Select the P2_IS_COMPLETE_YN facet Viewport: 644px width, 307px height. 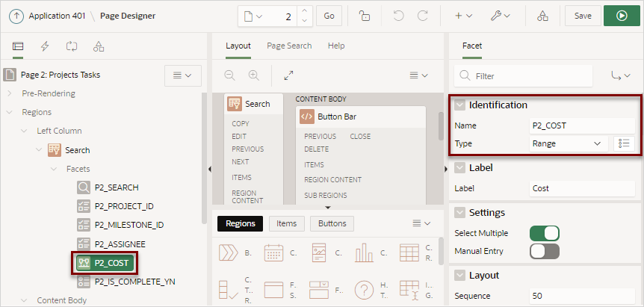coord(134,282)
